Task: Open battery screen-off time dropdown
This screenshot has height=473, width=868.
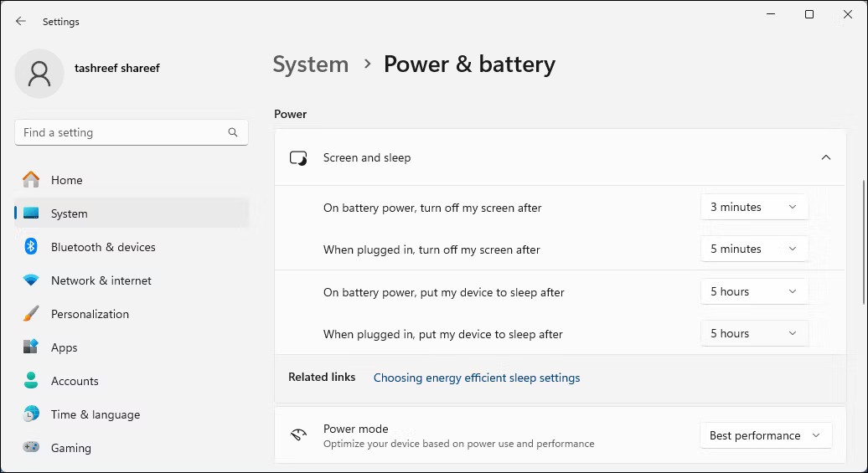Action: click(x=754, y=207)
